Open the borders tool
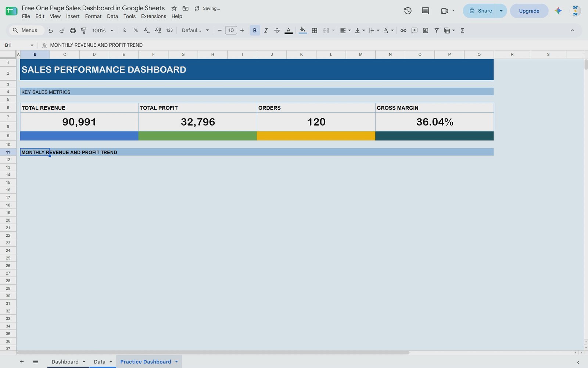This screenshot has height=368, width=588. [x=314, y=31]
